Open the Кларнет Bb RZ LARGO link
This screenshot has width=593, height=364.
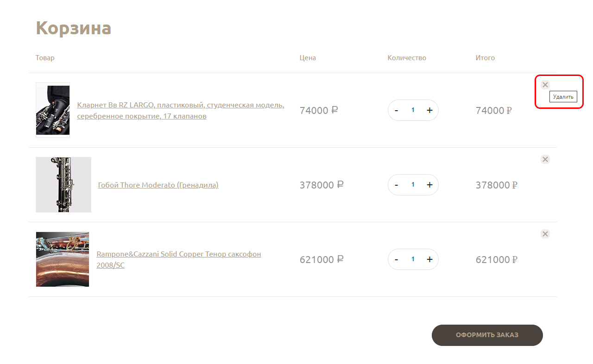(x=180, y=106)
